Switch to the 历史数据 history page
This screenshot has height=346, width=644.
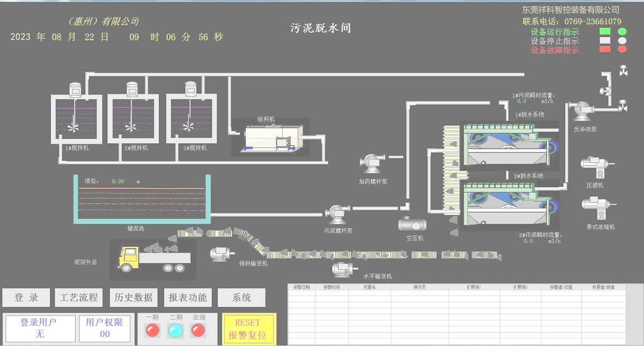(x=134, y=298)
